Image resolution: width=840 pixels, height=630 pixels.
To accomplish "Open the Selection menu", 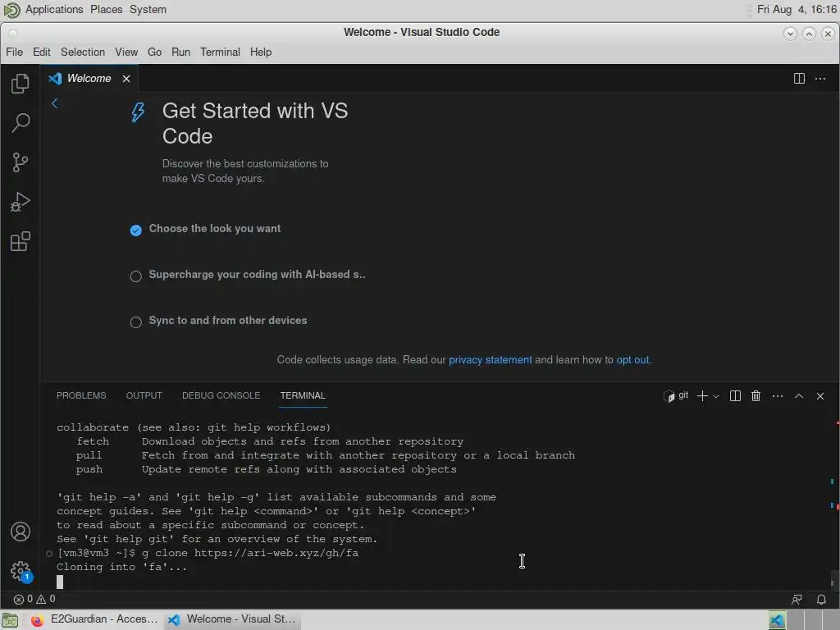I will point(83,52).
